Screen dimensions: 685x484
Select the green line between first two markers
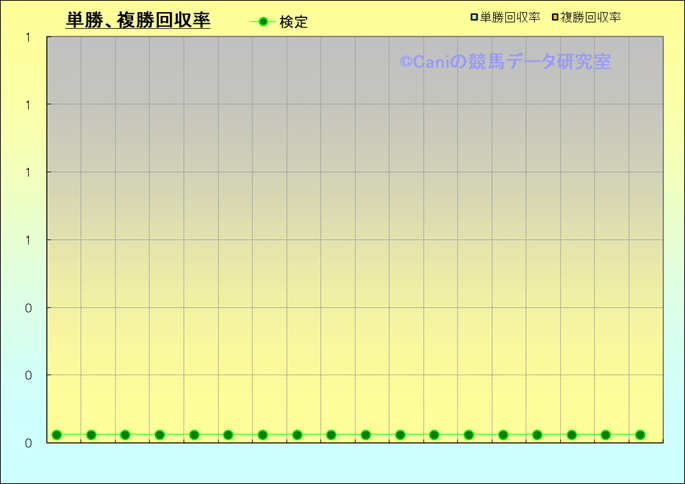74,435
